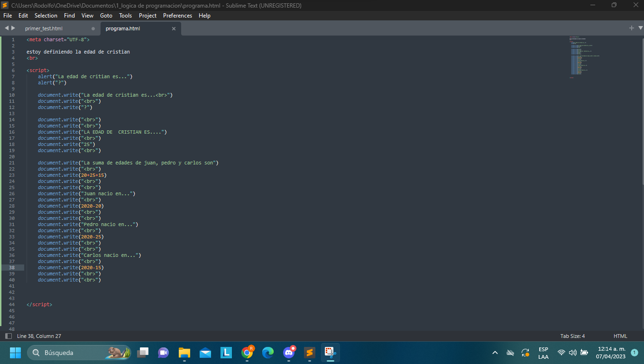Click the unsaved dot on primer_test.html tab
The image size is (644, 364).
pyautogui.click(x=93, y=28)
